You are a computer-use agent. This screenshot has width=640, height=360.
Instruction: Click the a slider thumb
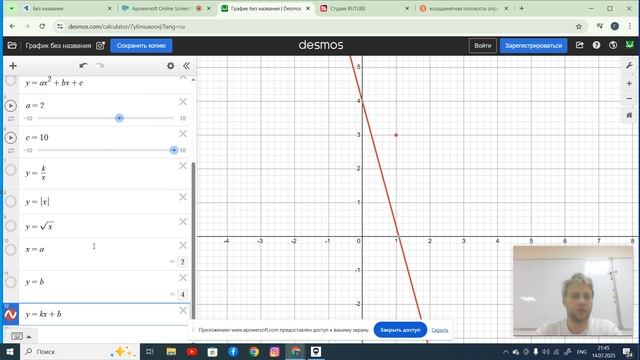point(119,118)
